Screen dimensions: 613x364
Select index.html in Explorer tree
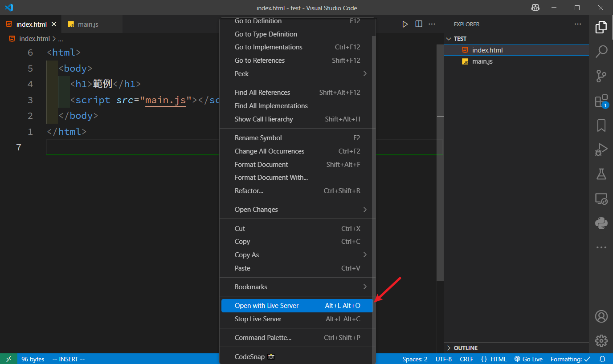pyautogui.click(x=516, y=50)
